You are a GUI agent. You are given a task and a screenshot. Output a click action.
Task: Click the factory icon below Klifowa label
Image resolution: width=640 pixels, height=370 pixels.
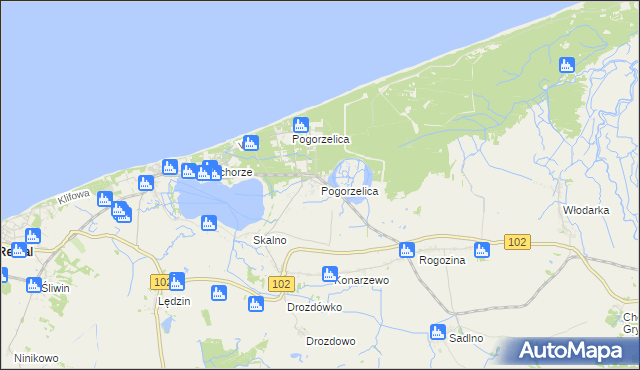(x=105, y=199)
